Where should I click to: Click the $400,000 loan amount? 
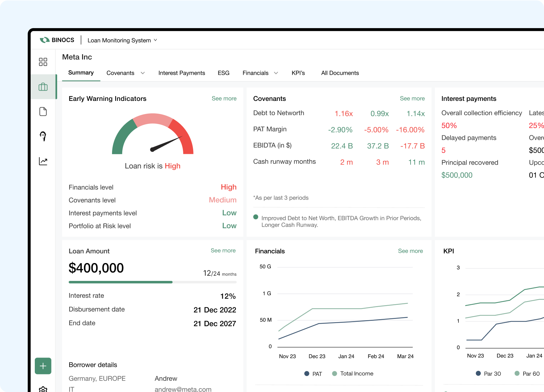click(96, 268)
